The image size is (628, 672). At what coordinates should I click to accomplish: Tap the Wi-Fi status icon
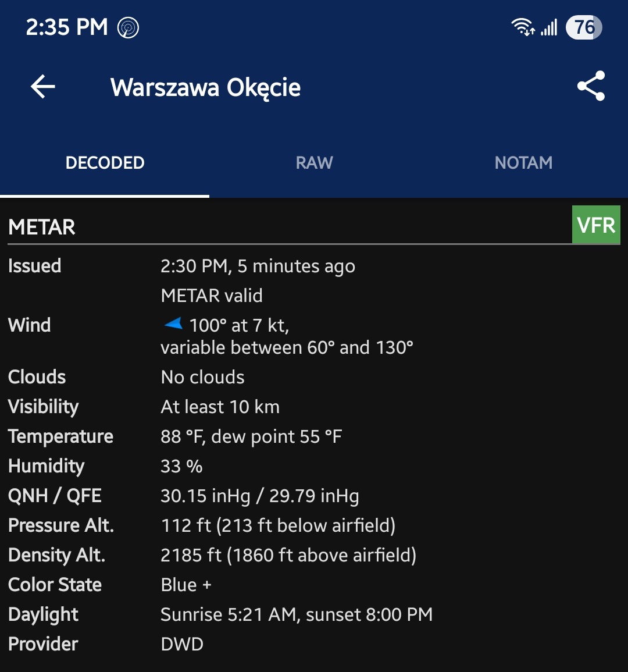522,27
